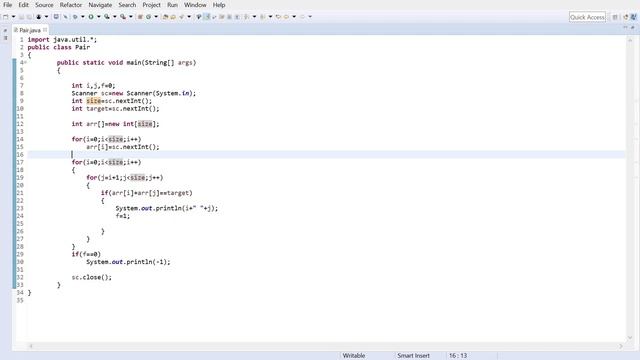Viewport: 640px width, 360px height.
Task: Open the Project menu
Action: 151,5
